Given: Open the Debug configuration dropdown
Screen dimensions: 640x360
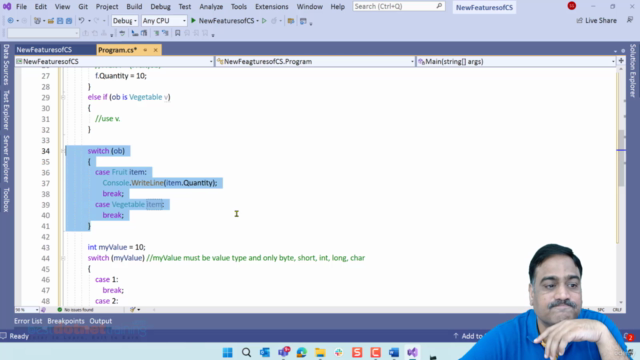Looking at the screenshot, I should [124, 20].
